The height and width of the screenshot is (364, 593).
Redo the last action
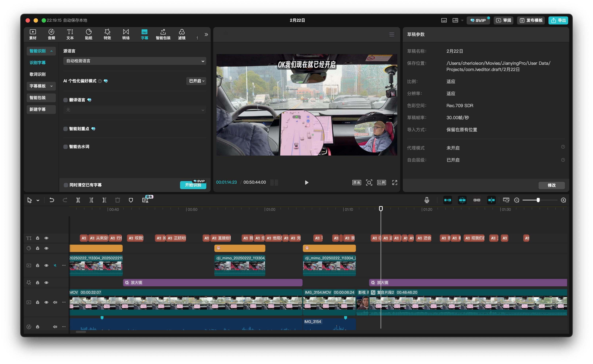65,200
